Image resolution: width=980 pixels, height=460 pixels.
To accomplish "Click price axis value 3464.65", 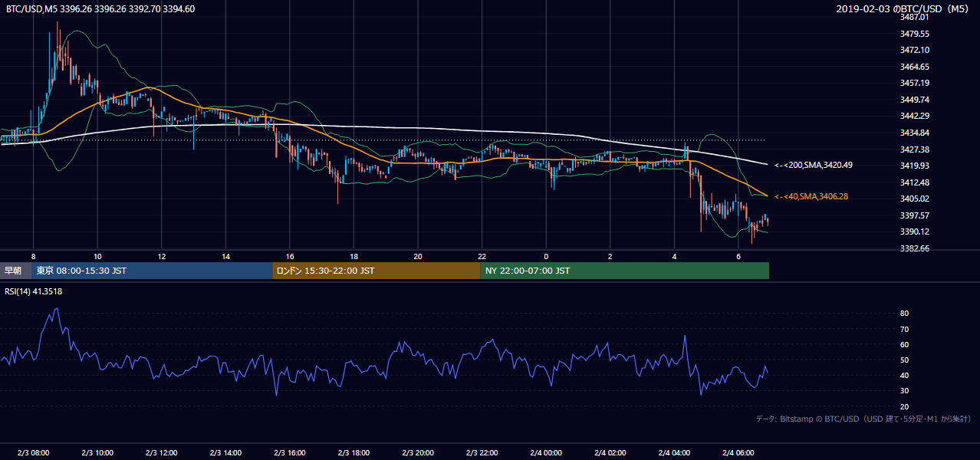I will point(915,67).
